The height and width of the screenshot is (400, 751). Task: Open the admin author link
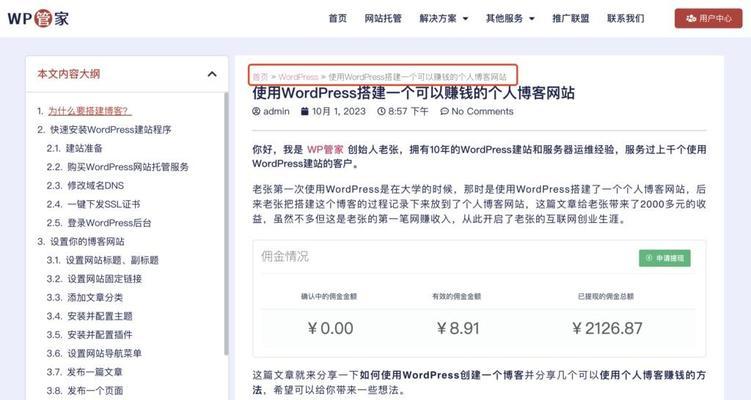point(276,111)
